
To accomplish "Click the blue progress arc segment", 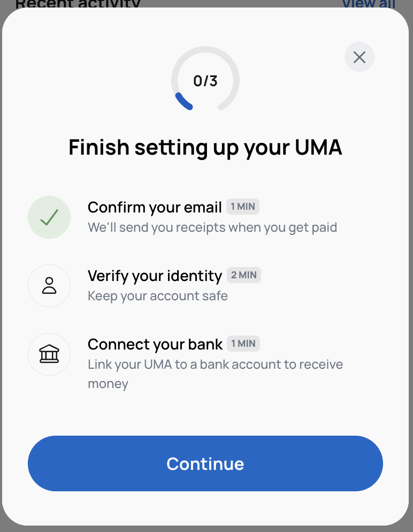I will point(183,101).
